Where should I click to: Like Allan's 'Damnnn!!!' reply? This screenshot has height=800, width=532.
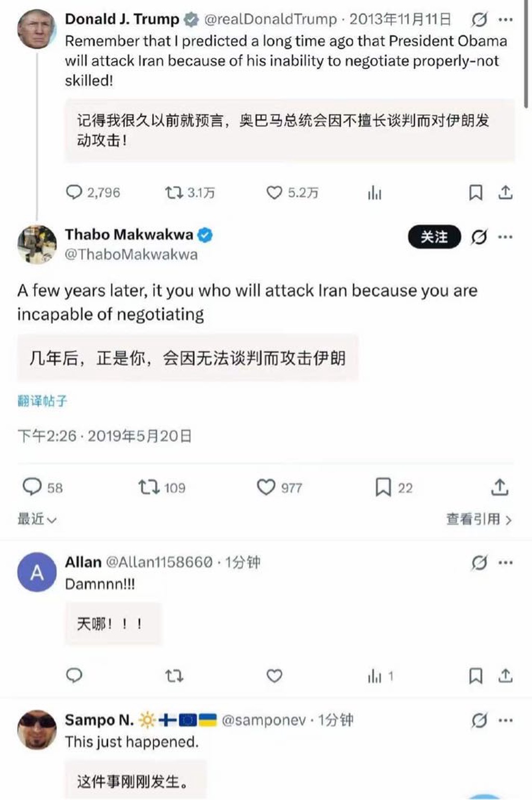click(x=274, y=675)
